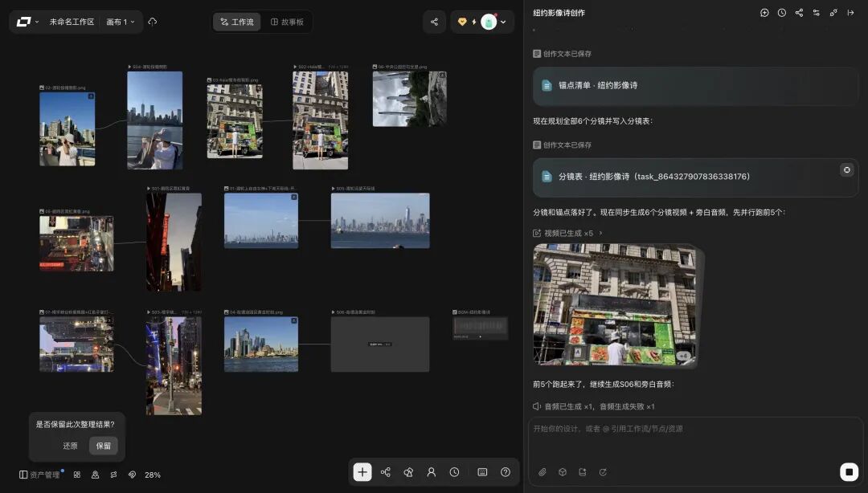Select the BGM audio node on canvas
The image size is (868, 493).
480,328
